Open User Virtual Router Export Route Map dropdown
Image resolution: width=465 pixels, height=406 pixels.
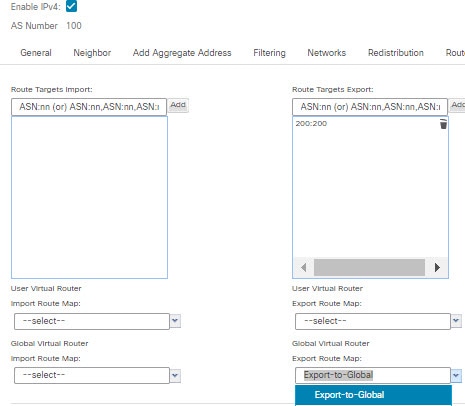tap(456, 321)
